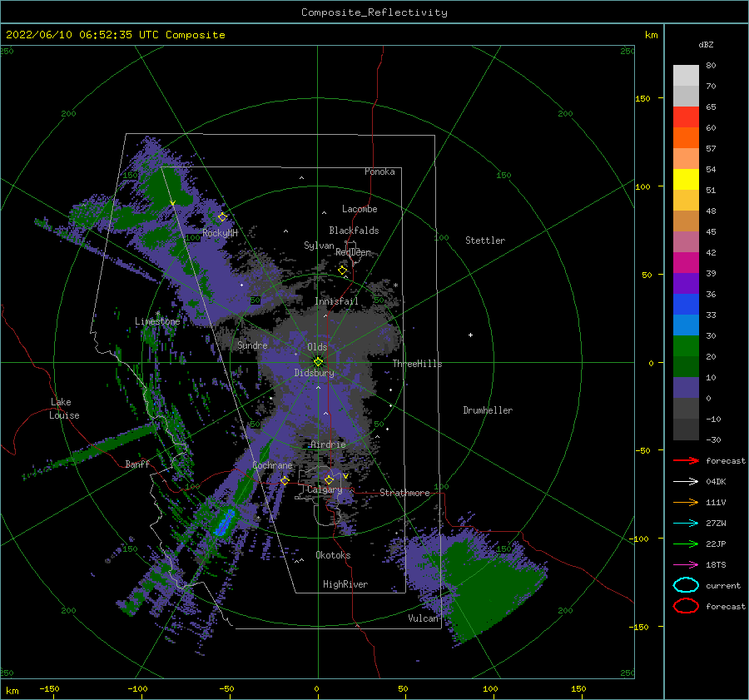Viewport: 749px width, 700px height.
Task: Click the -150 tick on horizontal axis
Action: (x=49, y=688)
